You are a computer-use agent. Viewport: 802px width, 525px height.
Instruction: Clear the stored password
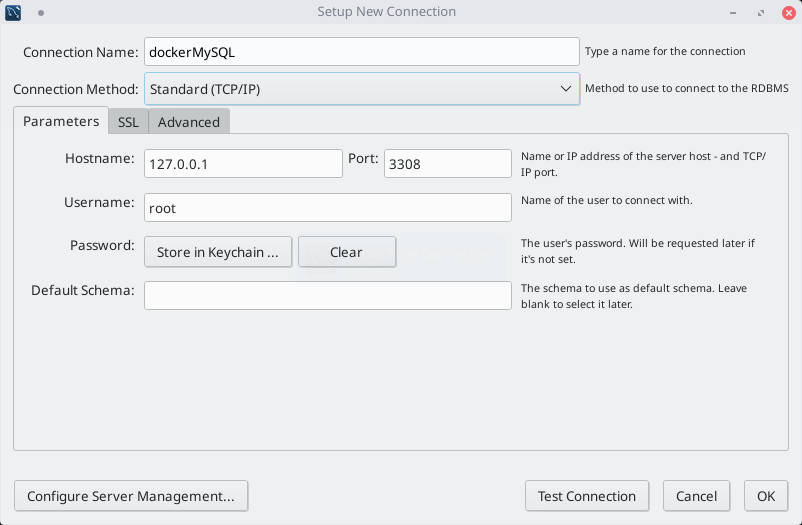pos(346,252)
